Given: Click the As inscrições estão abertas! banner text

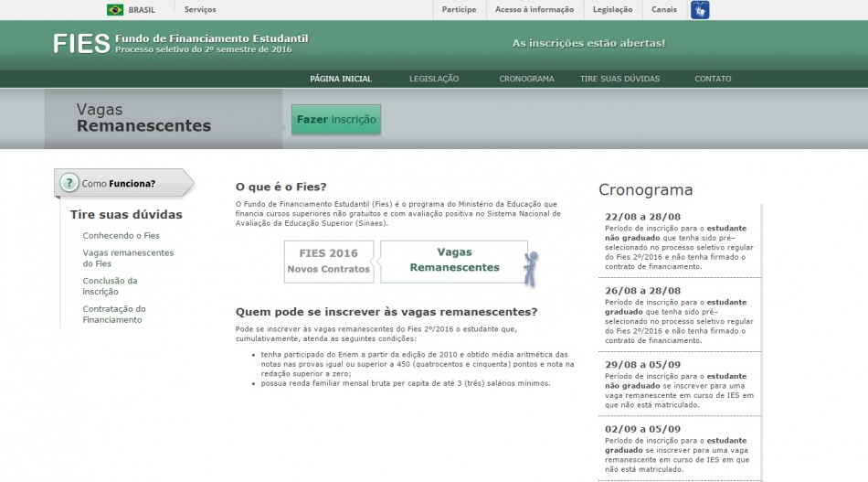Looking at the screenshot, I should click(x=588, y=43).
